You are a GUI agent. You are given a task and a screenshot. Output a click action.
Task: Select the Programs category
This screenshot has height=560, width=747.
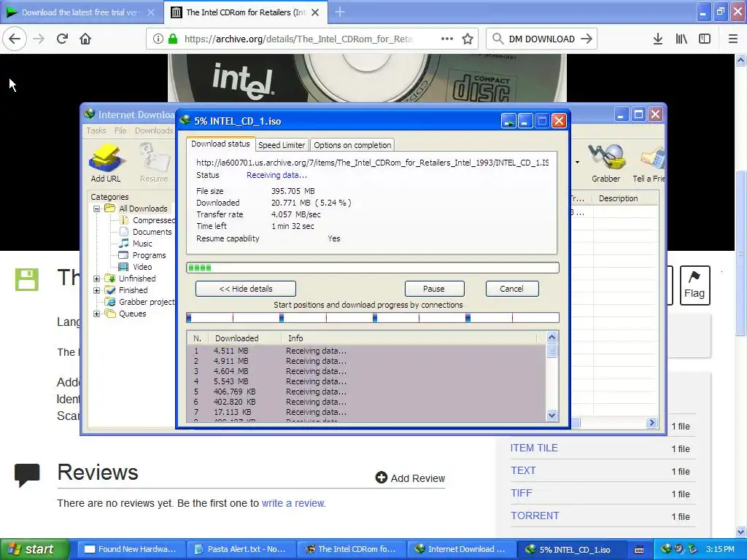click(x=142, y=255)
